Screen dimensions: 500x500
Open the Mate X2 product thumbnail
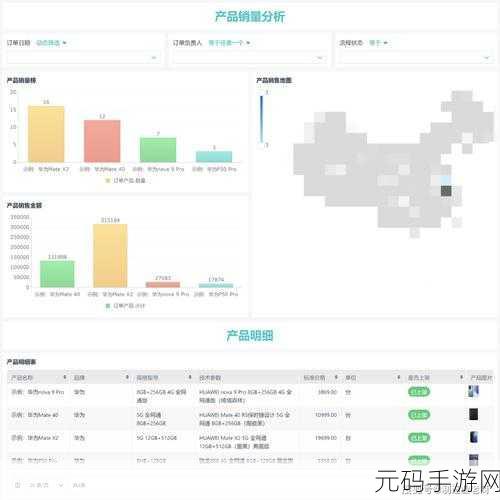pos(473,437)
